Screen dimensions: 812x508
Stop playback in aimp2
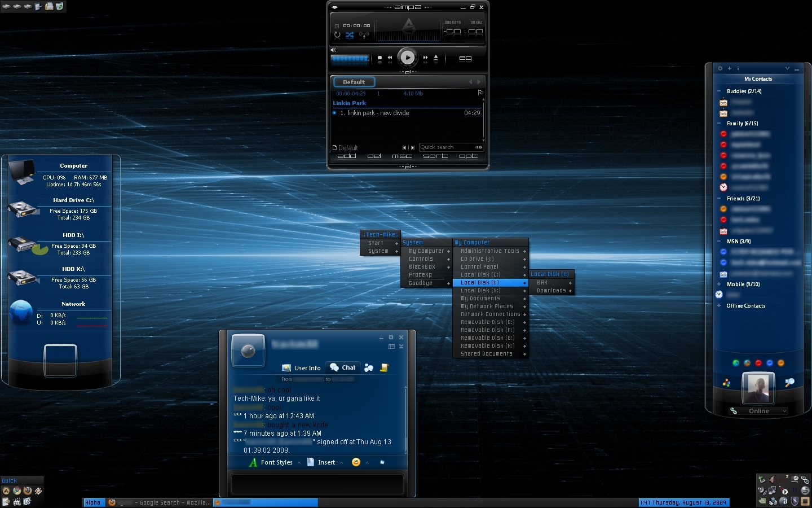pyautogui.click(x=379, y=58)
